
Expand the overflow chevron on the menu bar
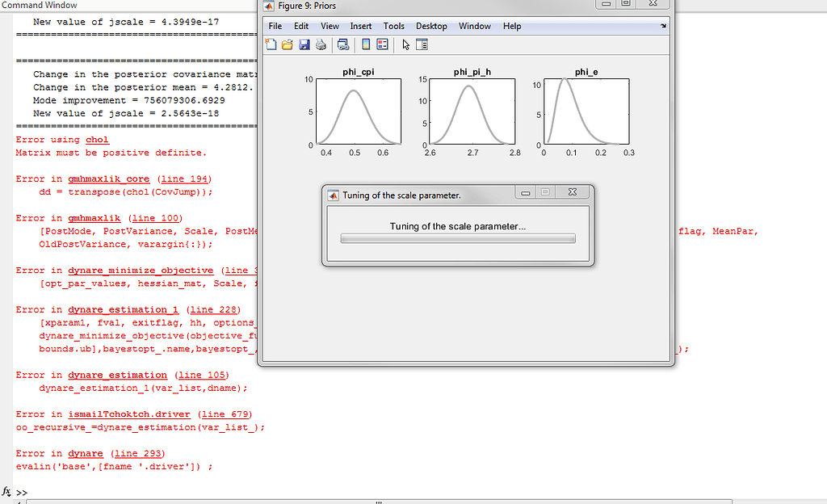662,25
